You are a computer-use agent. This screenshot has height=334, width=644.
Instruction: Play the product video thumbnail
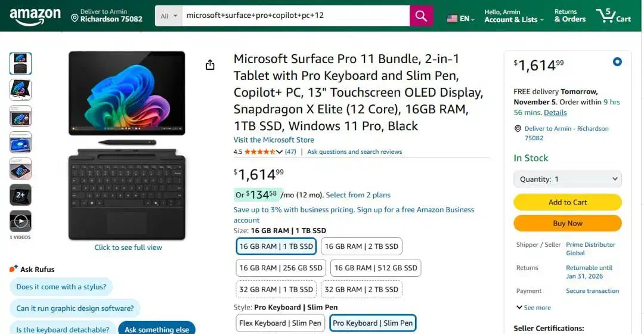20,221
